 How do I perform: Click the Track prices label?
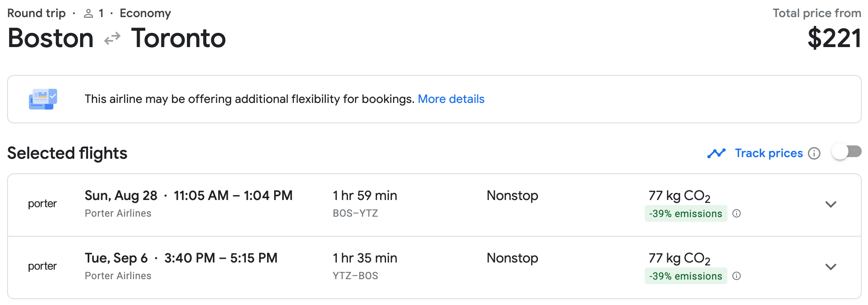click(x=769, y=153)
